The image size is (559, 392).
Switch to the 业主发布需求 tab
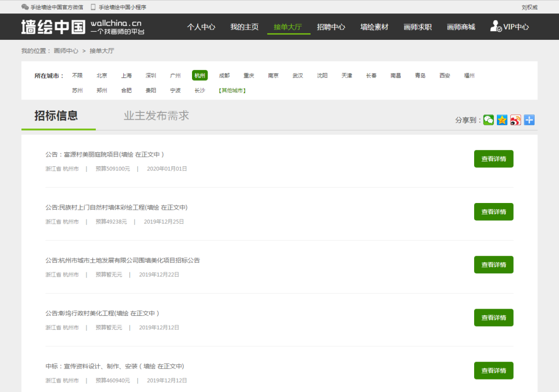[x=156, y=115]
